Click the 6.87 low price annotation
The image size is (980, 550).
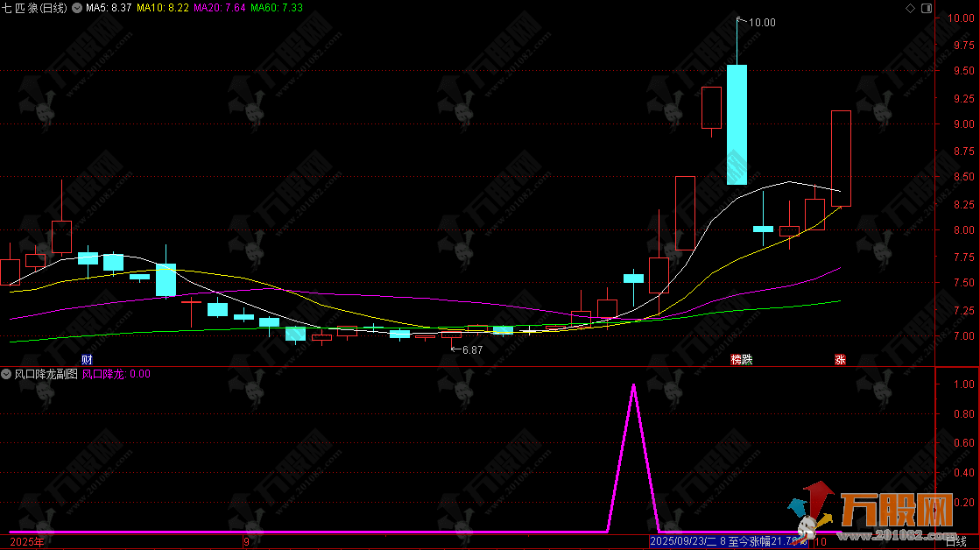tap(471, 349)
